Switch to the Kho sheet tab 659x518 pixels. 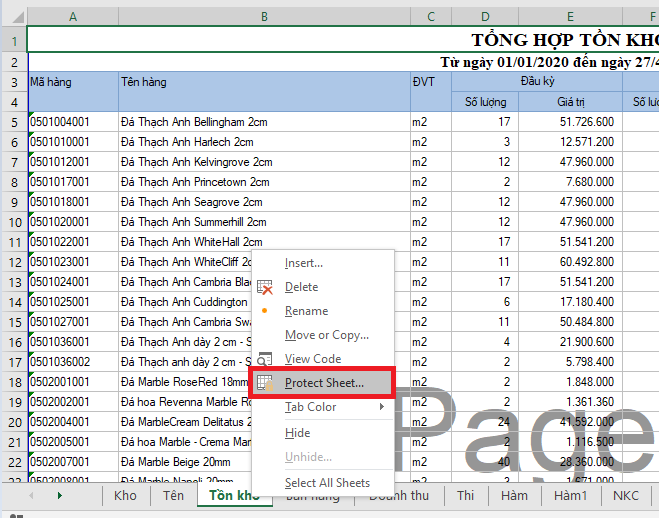pyautogui.click(x=125, y=495)
